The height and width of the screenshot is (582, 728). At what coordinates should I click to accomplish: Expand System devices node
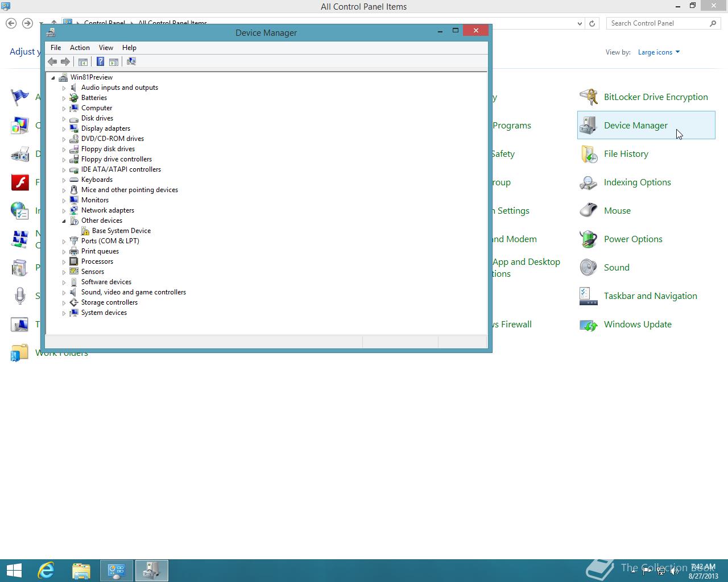pyautogui.click(x=64, y=313)
